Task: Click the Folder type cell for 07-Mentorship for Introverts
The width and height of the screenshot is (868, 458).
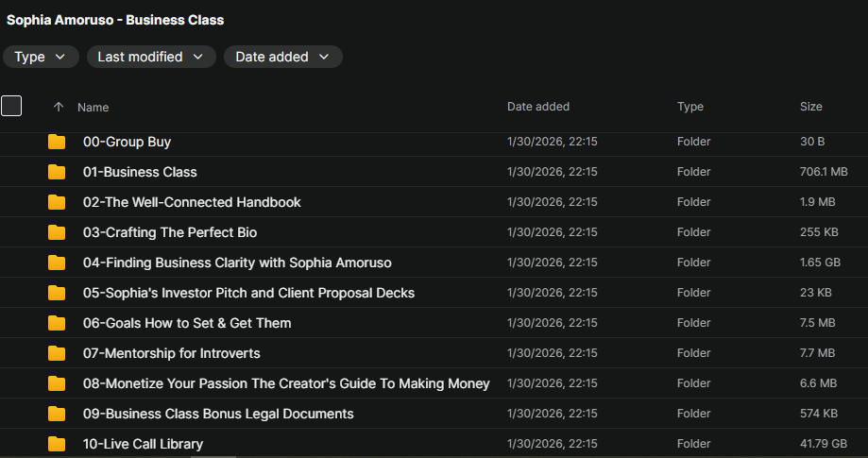Action: 693,353
